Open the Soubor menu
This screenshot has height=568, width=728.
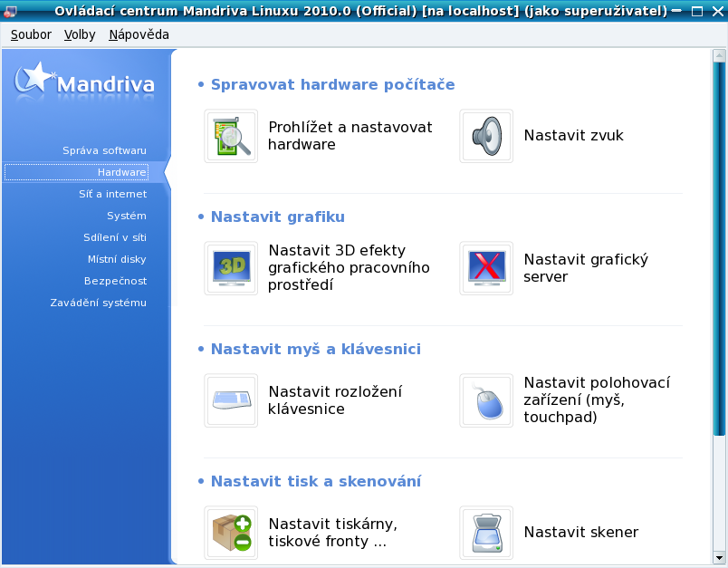(31, 34)
